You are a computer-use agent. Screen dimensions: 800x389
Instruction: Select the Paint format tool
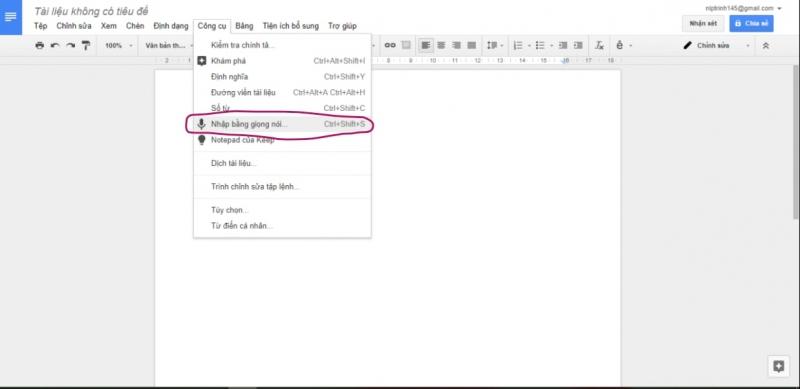(x=86, y=45)
